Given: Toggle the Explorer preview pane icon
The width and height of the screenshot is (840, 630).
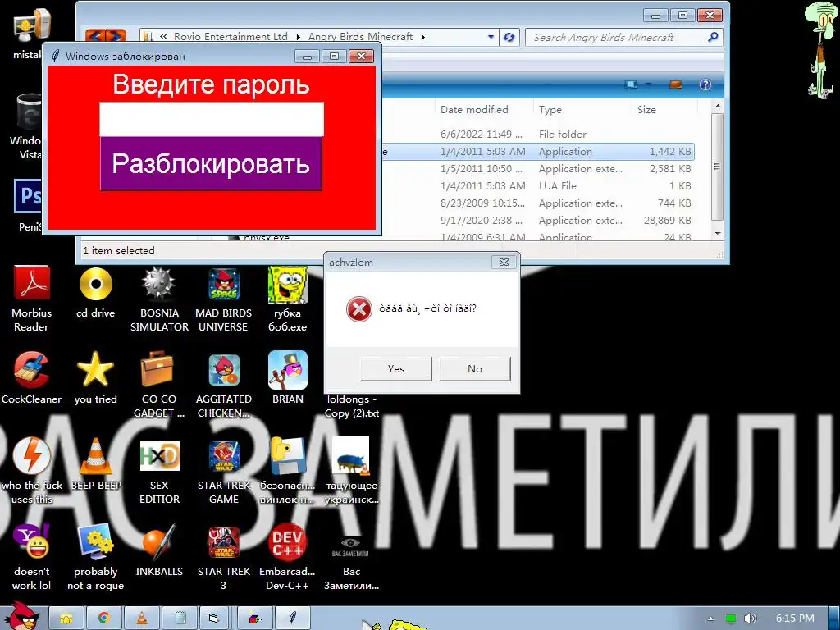Looking at the screenshot, I should [x=676, y=84].
